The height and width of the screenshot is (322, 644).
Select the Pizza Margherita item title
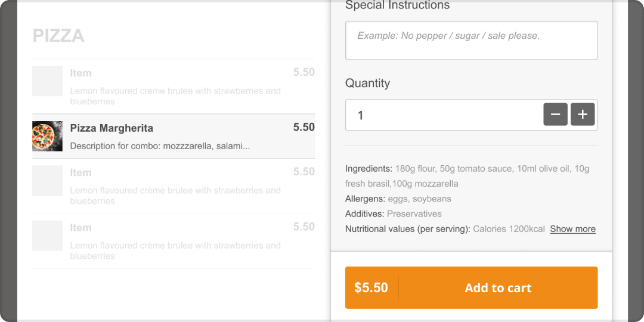(112, 128)
